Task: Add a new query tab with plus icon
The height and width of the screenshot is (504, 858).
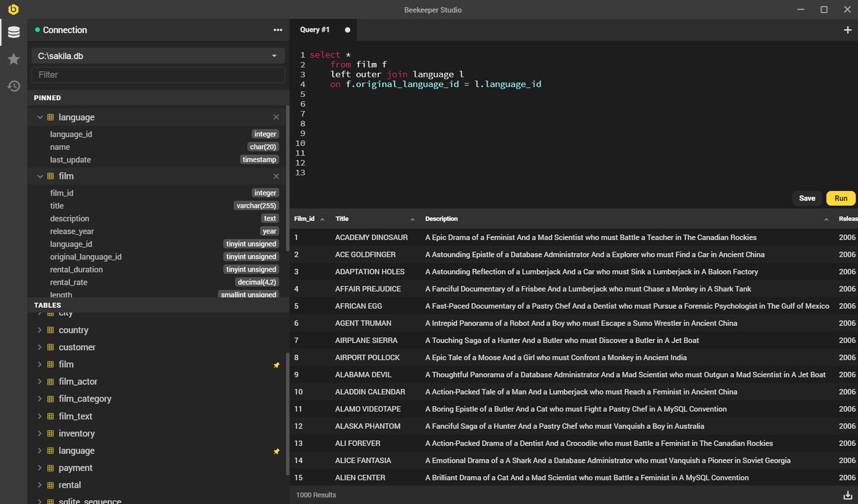Action: (x=847, y=30)
